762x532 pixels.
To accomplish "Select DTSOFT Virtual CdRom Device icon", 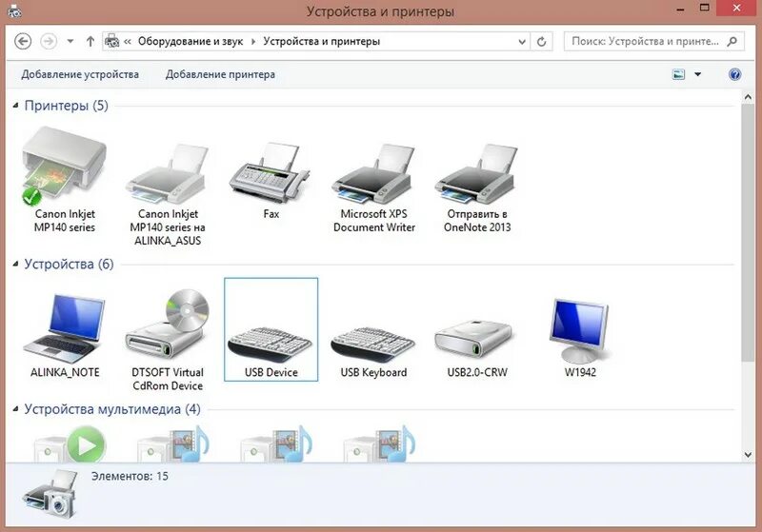I will (x=168, y=325).
